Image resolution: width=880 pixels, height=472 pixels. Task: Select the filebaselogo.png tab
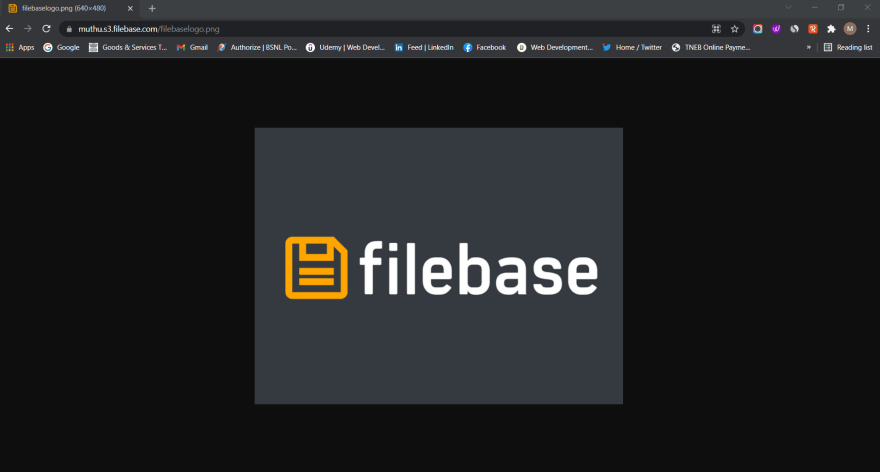pos(70,9)
